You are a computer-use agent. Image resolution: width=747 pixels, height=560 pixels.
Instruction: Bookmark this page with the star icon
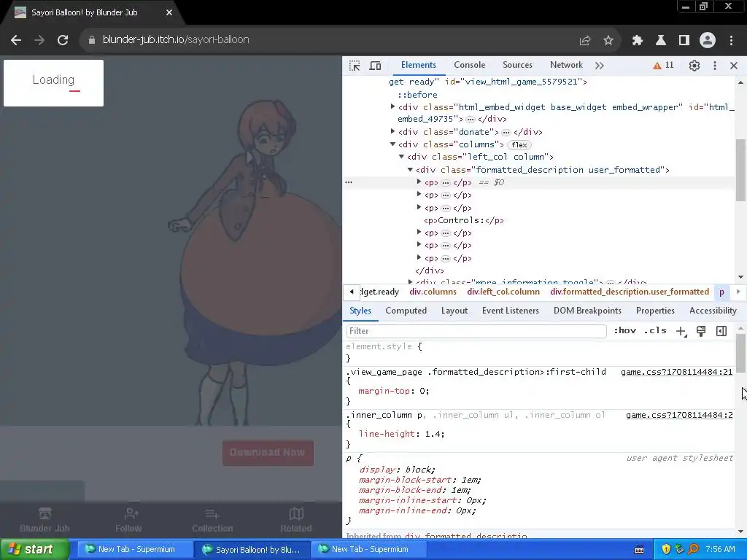(x=608, y=41)
